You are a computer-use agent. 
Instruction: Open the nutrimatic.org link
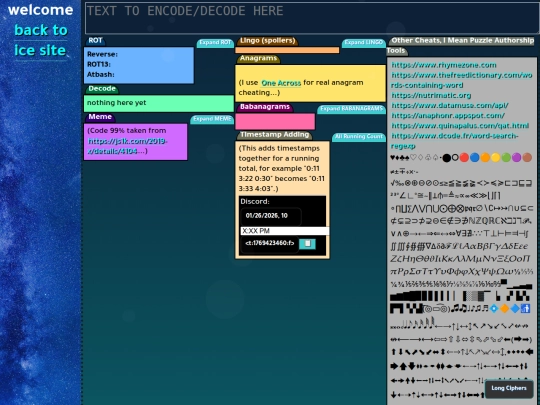431,95
